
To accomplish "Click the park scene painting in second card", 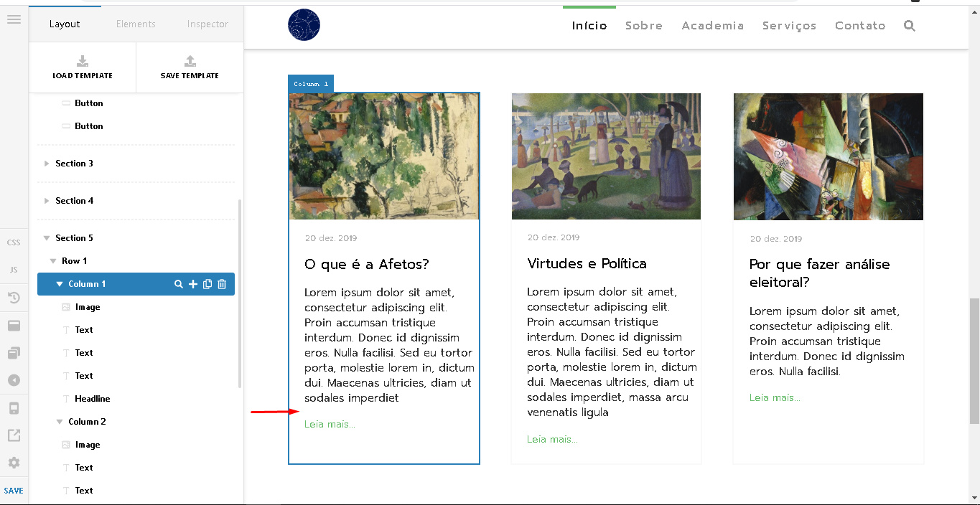I will [x=606, y=156].
